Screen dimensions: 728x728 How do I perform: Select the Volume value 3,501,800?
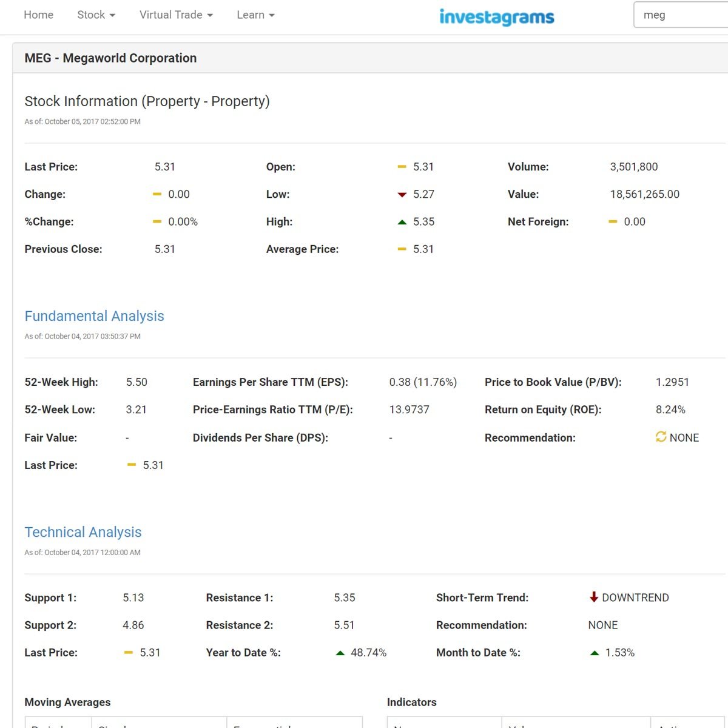click(634, 167)
